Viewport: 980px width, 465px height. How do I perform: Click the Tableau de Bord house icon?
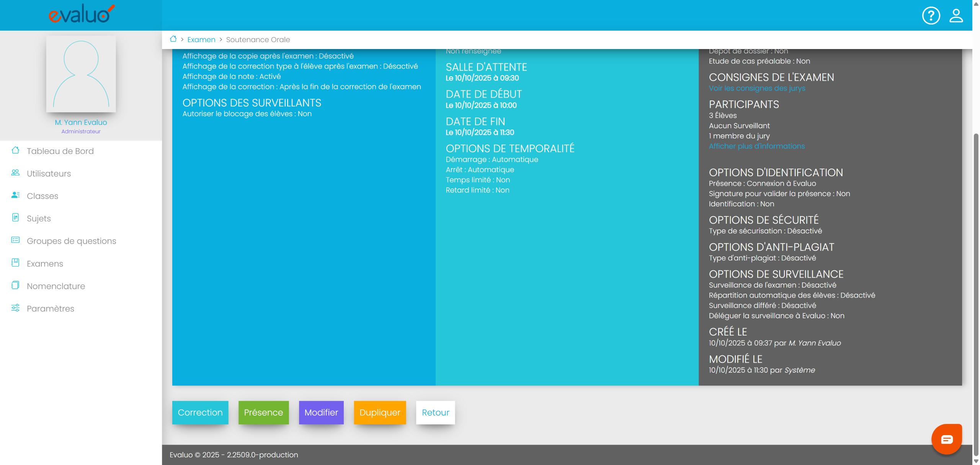pyautogui.click(x=15, y=151)
